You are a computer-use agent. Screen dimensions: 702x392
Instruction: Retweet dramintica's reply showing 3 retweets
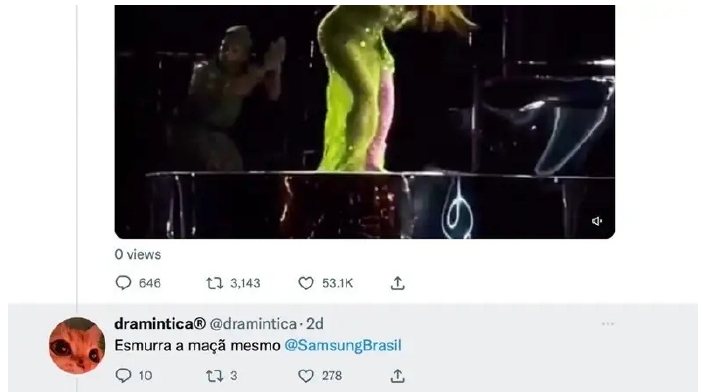coord(214,376)
